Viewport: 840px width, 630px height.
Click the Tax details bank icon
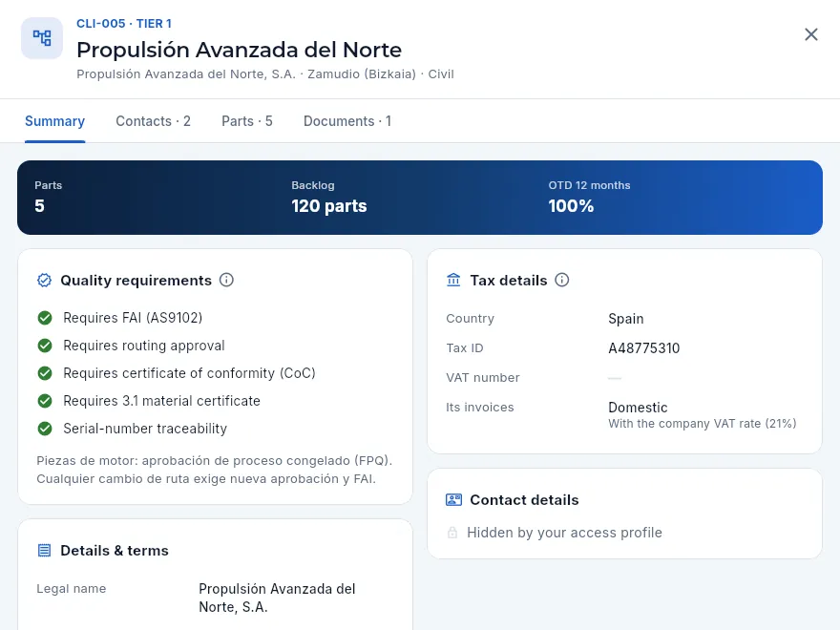[453, 281]
